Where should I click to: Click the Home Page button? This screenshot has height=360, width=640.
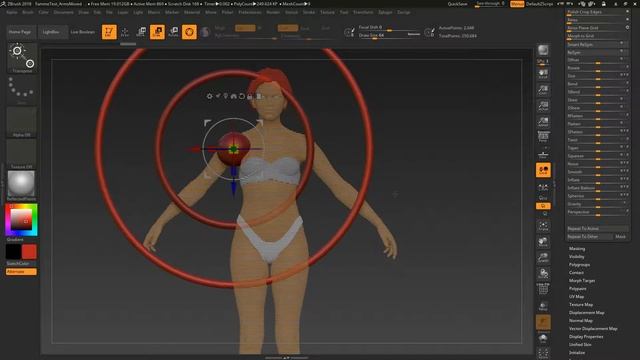(x=20, y=32)
